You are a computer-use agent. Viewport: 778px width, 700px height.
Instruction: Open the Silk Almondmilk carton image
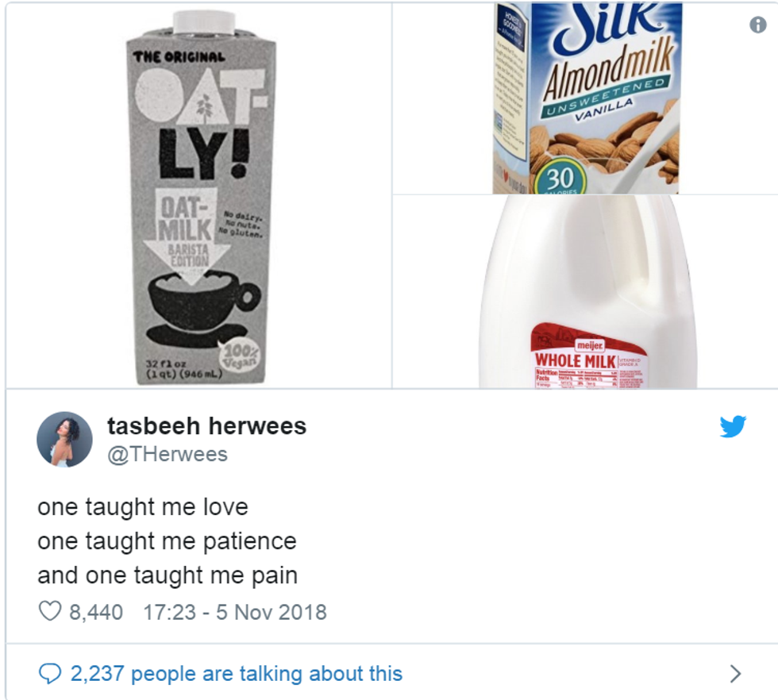(586, 98)
